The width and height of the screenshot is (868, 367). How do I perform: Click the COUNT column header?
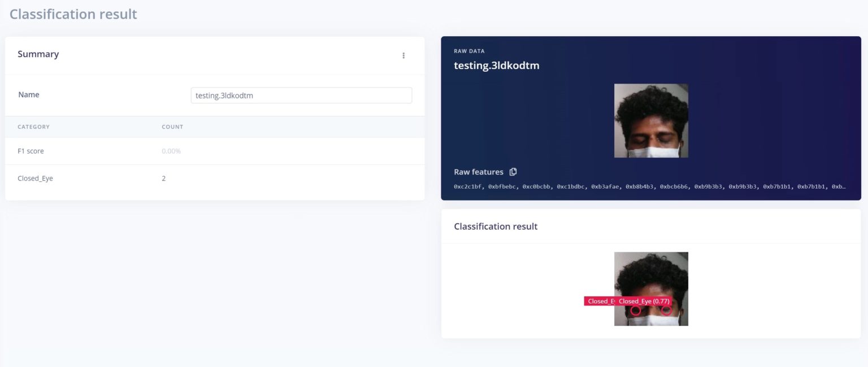[172, 127]
